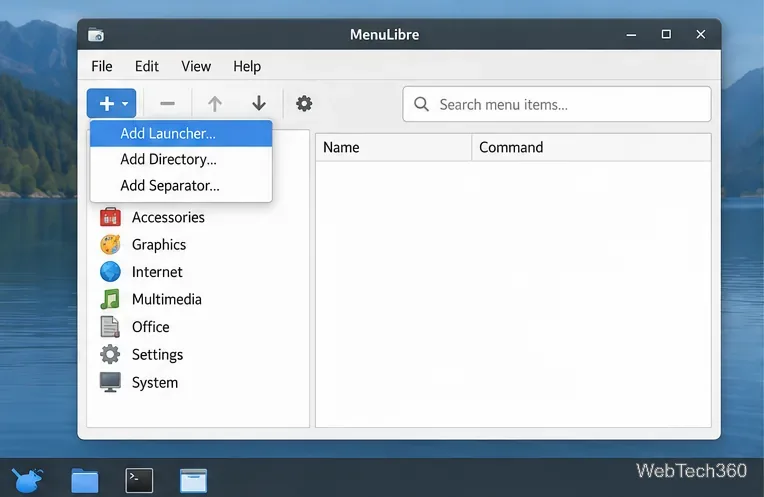Select the Graphics category label
This screenshot has width=764, height=497.
pyautogui.click(x=159, y=245)
